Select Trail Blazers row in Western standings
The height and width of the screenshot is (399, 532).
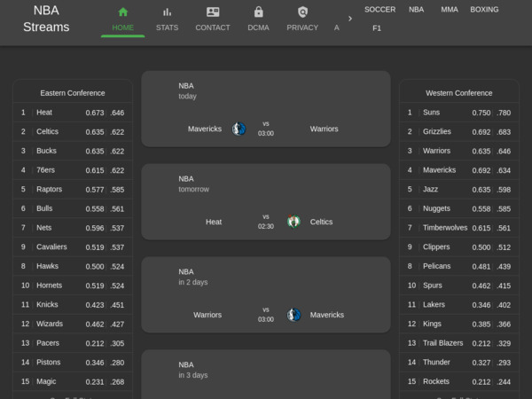tap(459, 343)
